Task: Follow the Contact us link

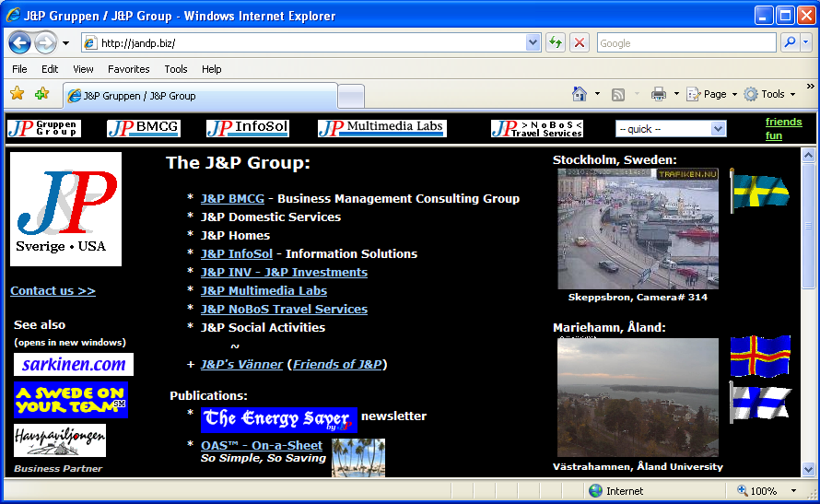Action: [x=53, y=291]
